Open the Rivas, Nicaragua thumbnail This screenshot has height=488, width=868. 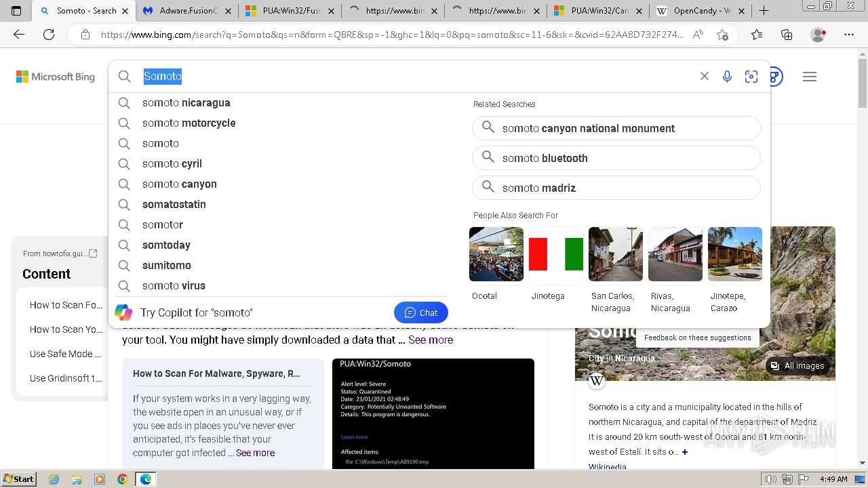tap(675, 254)
